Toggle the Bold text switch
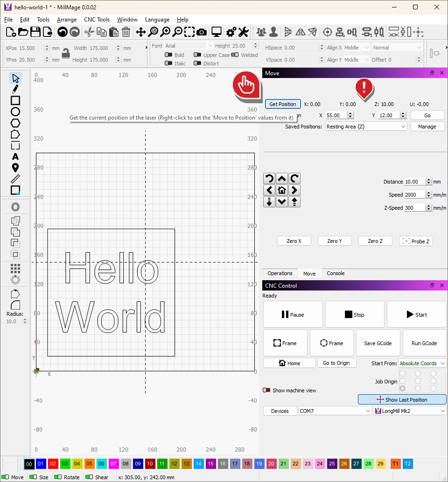The image size is (448, 482). tap(168, 55)
